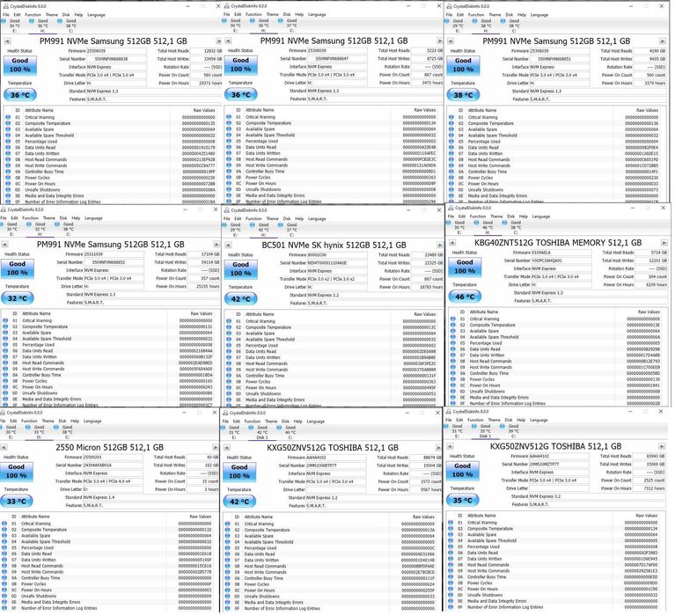Click Good 100 % health button in BC501 hynix window
Image resolution: width=675 pixels, height=616 pixels.
tap(240, 269)
